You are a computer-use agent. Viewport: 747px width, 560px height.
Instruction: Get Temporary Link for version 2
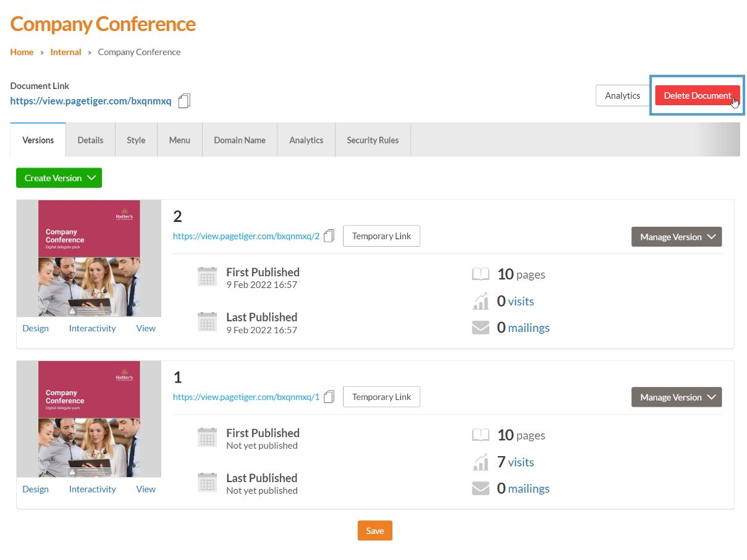tap(381, 236)
